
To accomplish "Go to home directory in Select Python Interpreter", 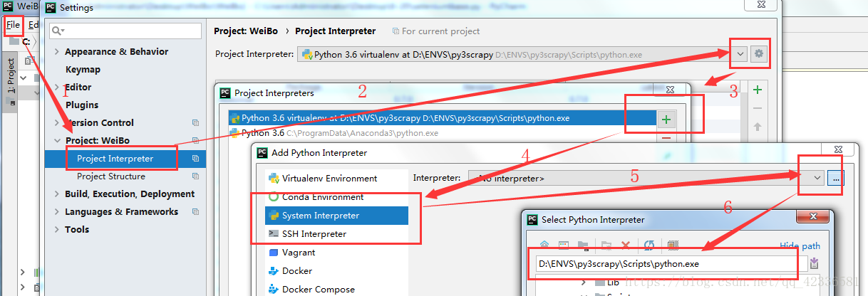I will pyautogui.click(x=544, y=245).
